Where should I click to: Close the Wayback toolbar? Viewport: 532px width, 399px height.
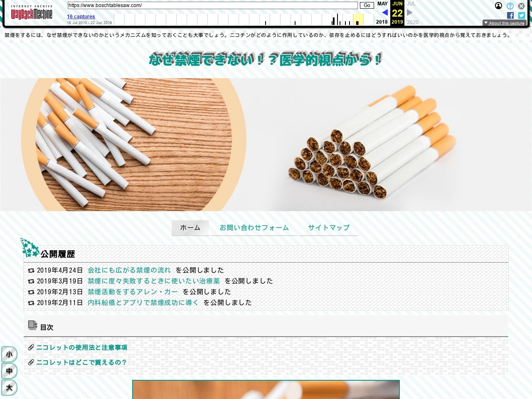(521, 6)
